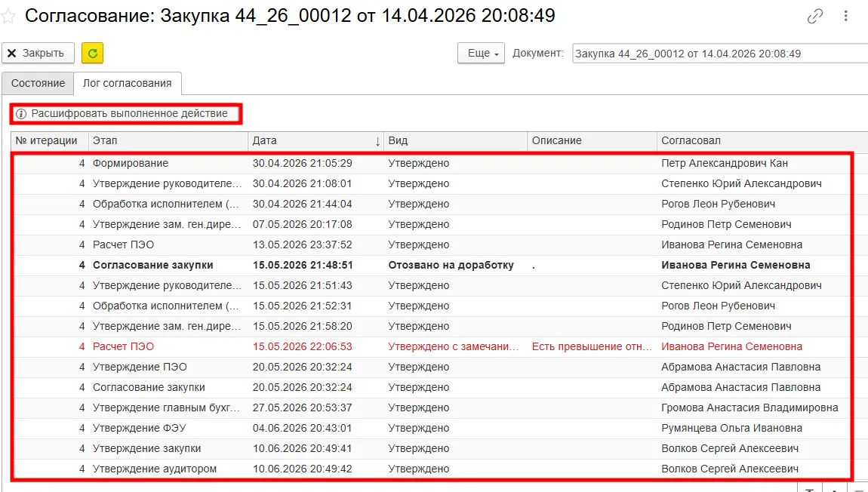This screenshot has width=868, height=492.
Task: Sort by the № итерации column header
Action: pyautogui.click(x=50, y=140)
